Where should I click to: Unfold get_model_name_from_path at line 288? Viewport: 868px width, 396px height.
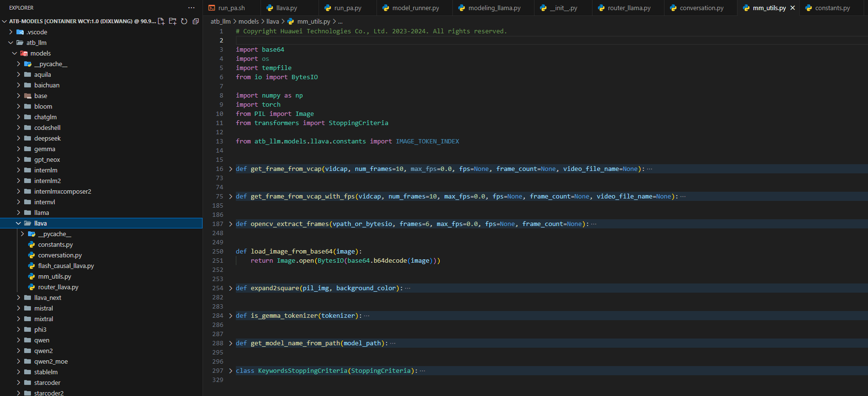[x=231, y=343]
